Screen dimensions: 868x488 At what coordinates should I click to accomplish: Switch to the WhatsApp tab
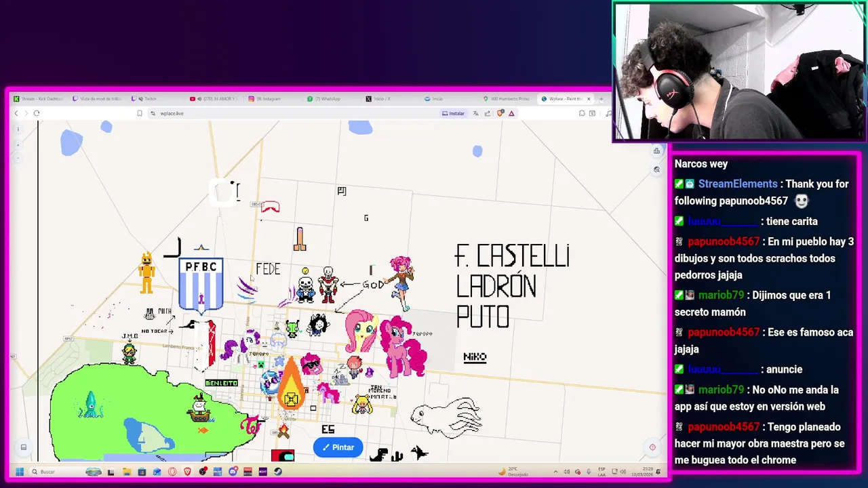tap(333, 99)
